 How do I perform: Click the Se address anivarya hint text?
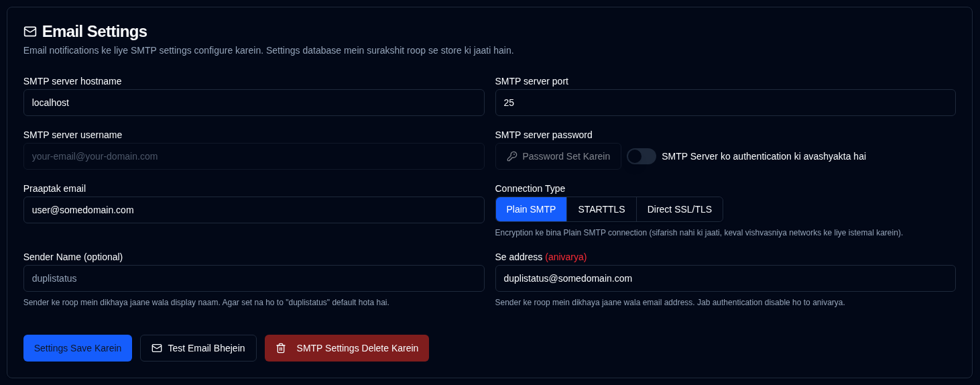[670, 302]
